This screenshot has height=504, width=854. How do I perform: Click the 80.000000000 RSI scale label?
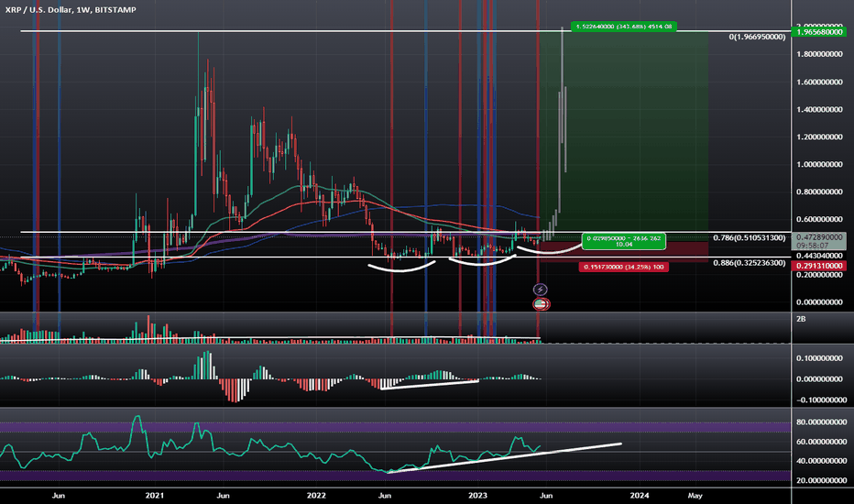point(821,422)
